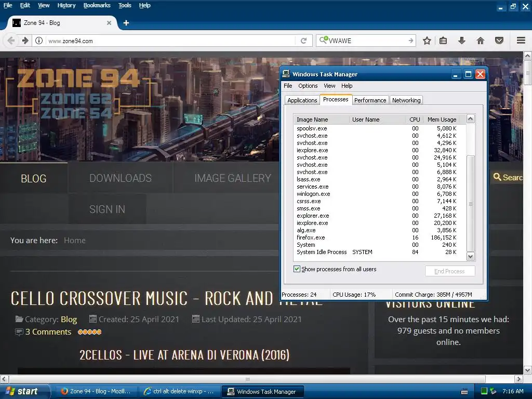
Task: Toggle Show processes from all users
Action: click(x=297, y=269)
